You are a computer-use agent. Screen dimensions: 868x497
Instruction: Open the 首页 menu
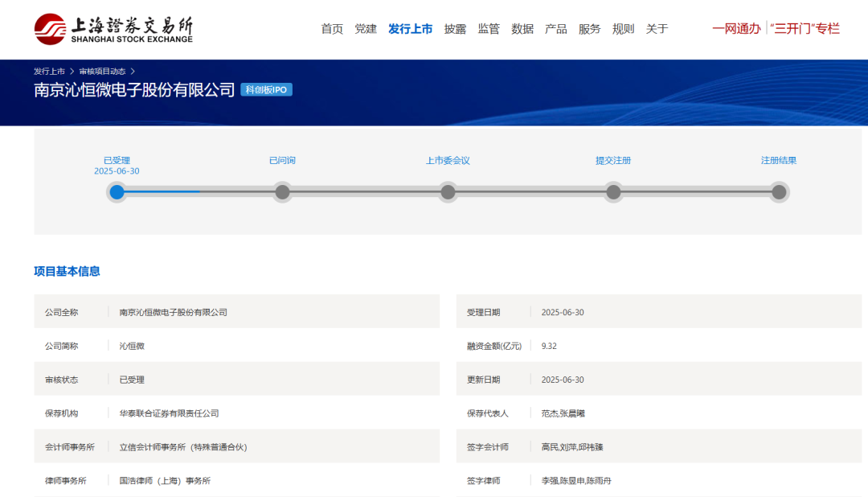(x=332, y=29)
